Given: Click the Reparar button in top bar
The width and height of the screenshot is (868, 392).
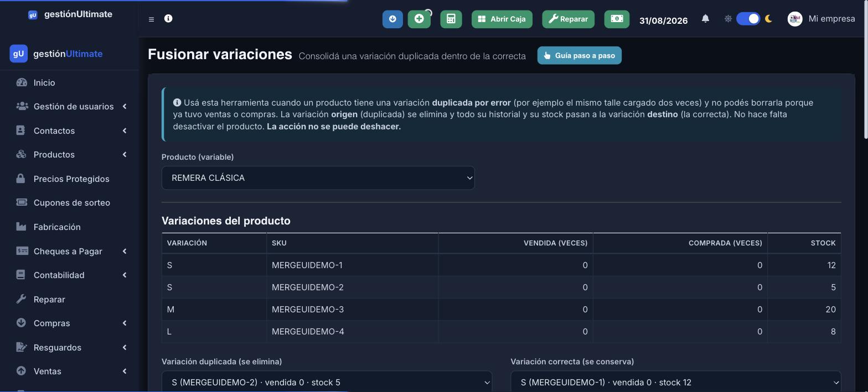Looking at the screenshot, I should click(568, 19).
